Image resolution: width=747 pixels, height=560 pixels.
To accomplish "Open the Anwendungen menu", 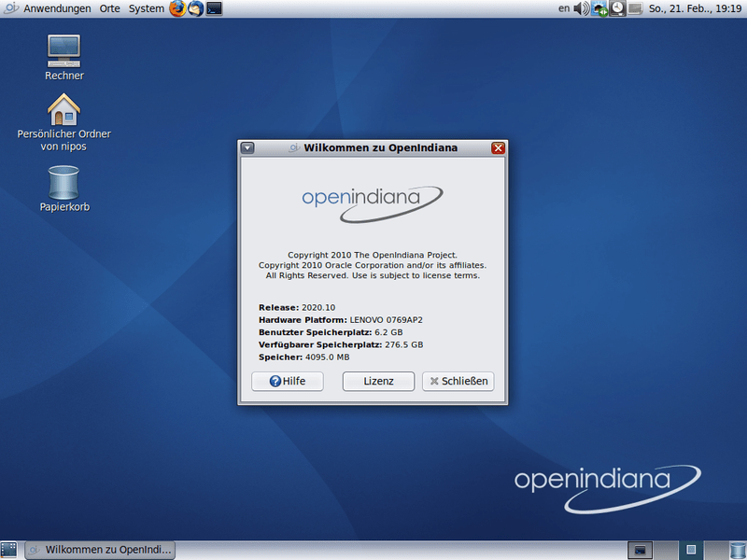I will pos(57,8).
